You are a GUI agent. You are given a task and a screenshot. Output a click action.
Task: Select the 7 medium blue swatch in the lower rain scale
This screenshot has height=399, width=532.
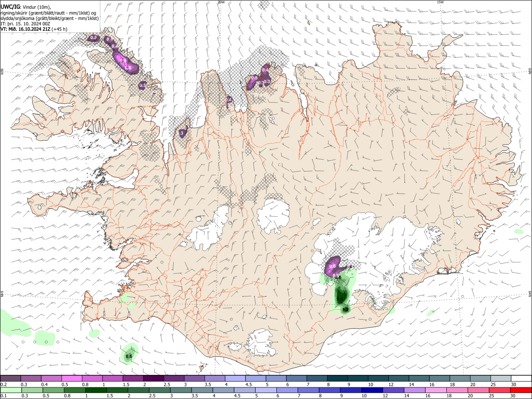[x=308, y=390]
